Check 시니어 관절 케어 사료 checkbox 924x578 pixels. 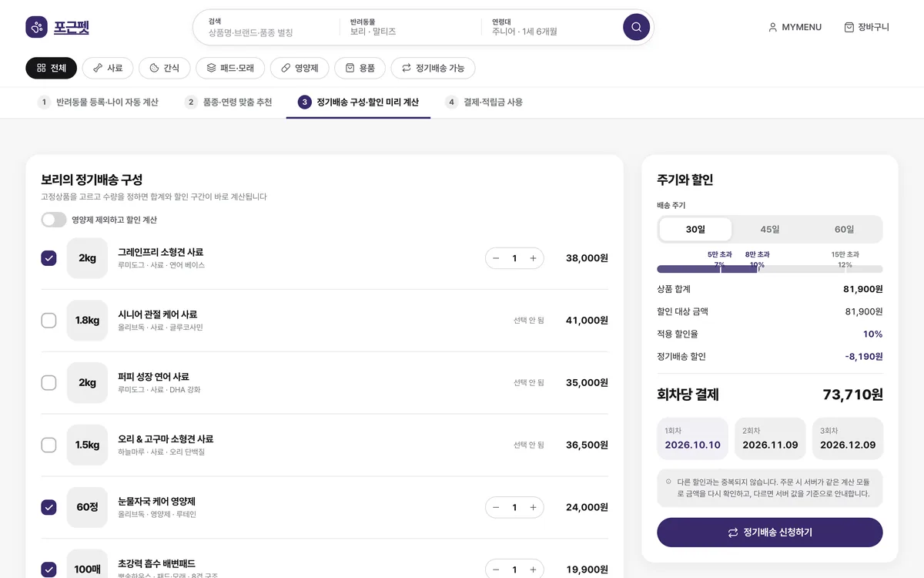(49, 321)
